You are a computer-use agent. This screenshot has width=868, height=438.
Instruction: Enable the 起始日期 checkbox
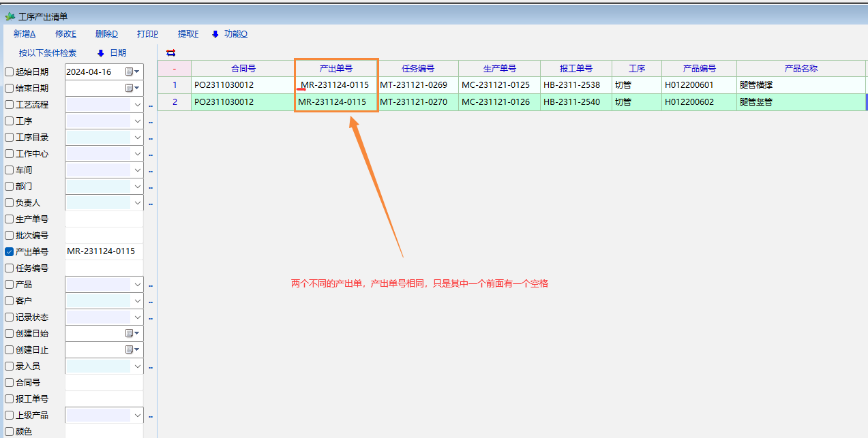[10, 72]
